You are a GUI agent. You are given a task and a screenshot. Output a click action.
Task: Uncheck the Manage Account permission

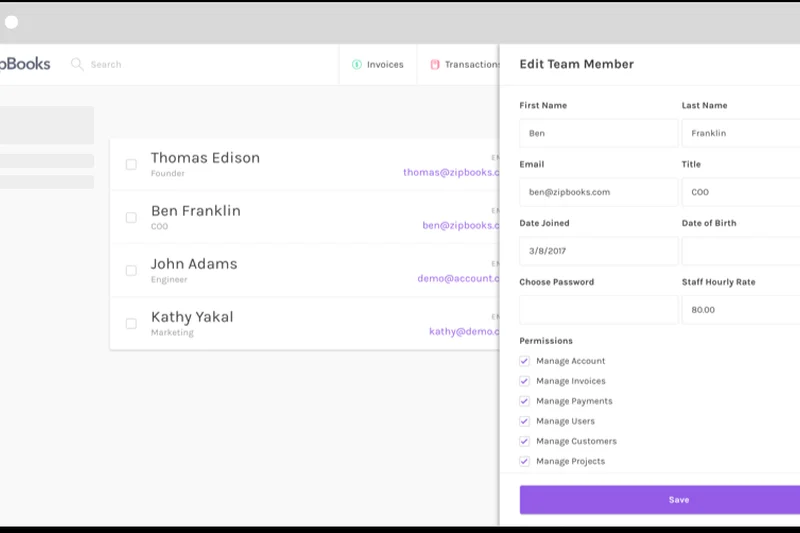click(x=524, y=361)
